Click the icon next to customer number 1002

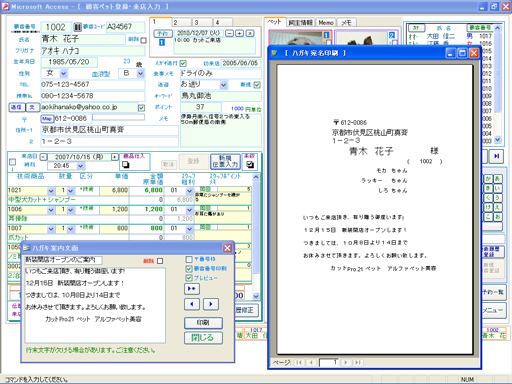[x=77, y=27]
